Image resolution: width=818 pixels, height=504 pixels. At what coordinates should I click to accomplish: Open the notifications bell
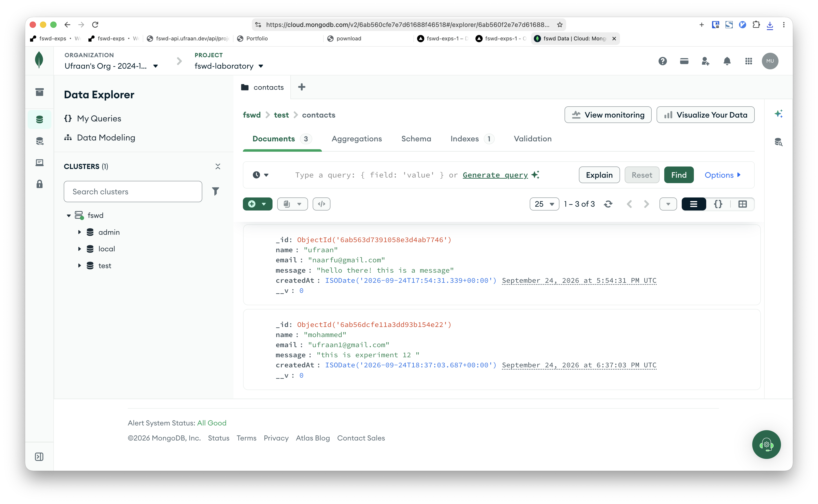727,61
